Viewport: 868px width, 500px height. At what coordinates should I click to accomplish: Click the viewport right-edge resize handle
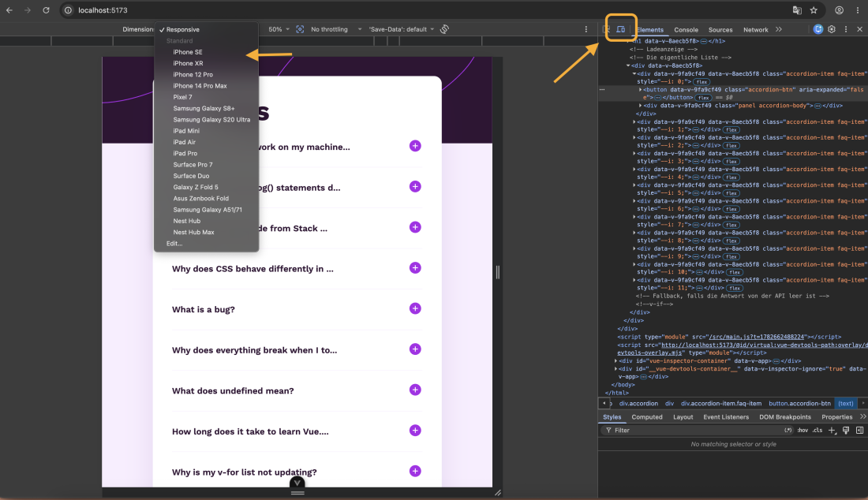coord(498,272)
